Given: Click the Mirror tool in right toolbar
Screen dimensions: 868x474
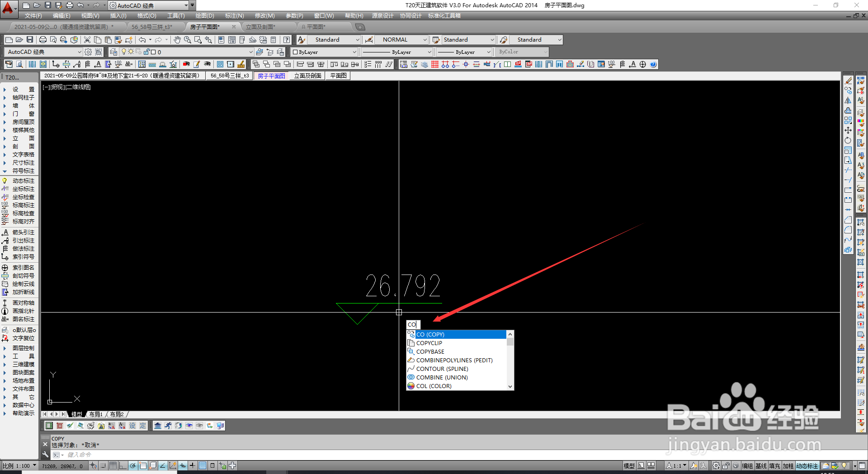Looking at the screenshot, I should click(x=848, y=100).
